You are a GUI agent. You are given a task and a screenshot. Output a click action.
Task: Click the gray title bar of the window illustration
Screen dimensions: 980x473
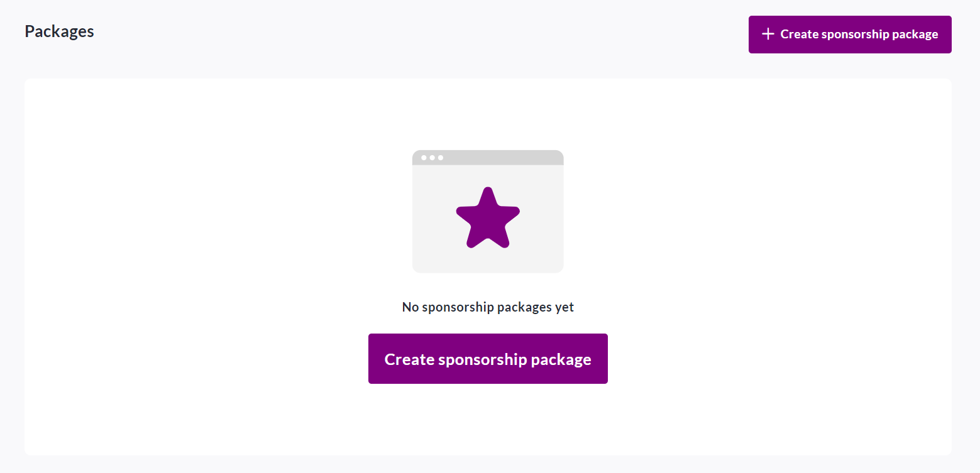(503, 158)
